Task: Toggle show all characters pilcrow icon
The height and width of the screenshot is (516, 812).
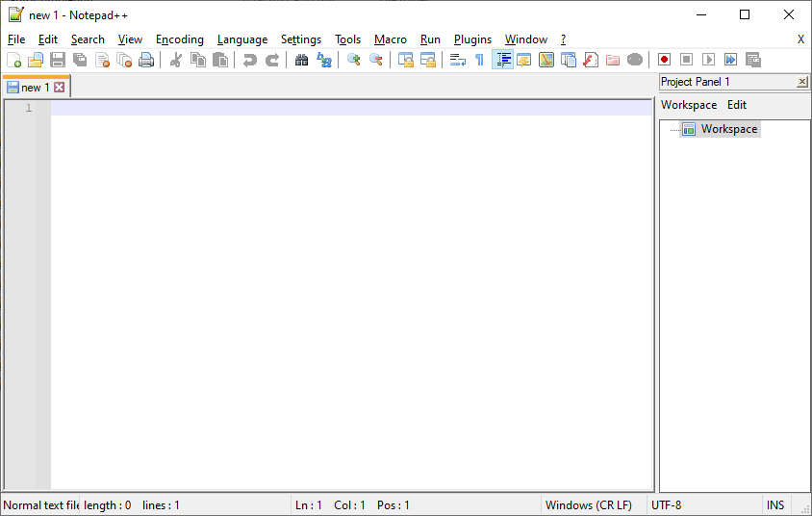Action: [x=479, y=60]
